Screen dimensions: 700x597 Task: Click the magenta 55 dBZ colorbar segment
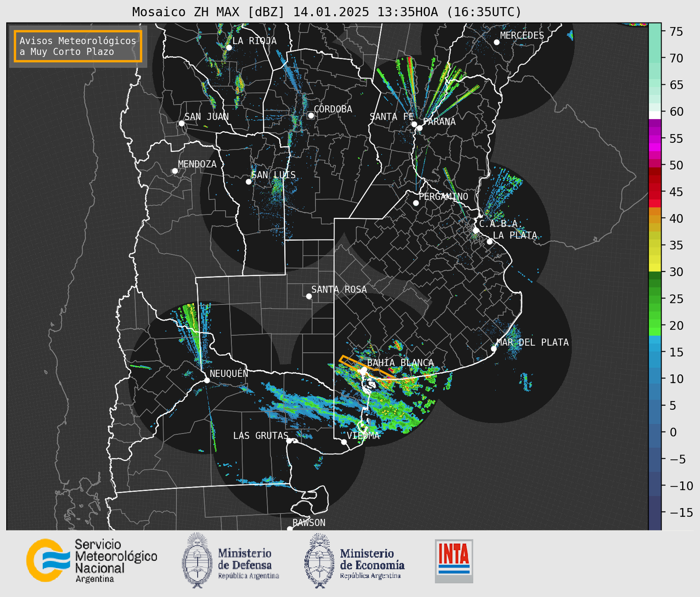point(655,138)
